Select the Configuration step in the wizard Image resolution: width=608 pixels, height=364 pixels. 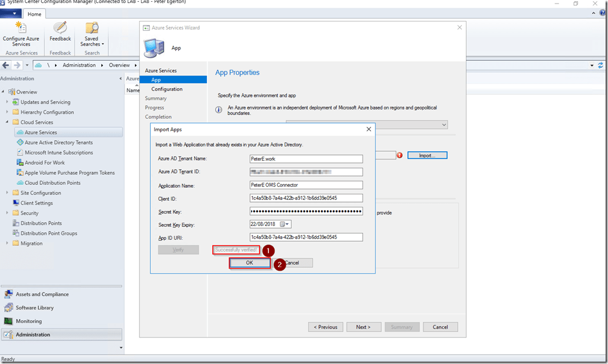point(167,89)
